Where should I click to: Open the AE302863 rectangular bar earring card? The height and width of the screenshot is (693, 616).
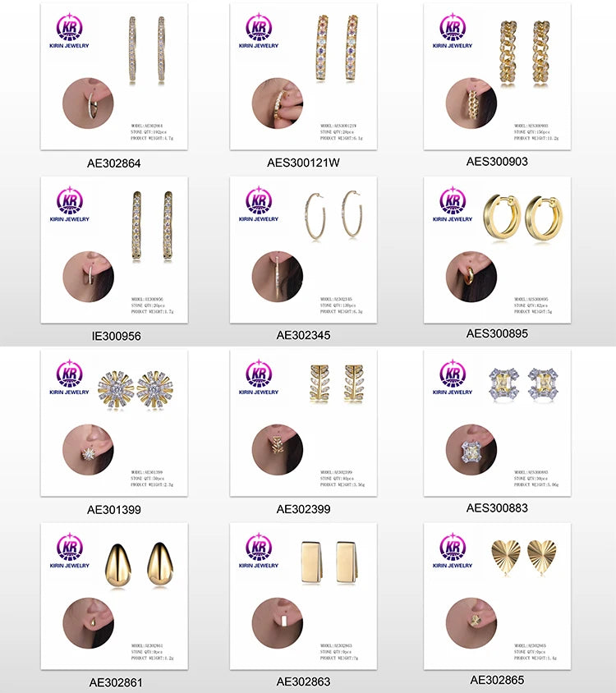[x=303, y=597]
